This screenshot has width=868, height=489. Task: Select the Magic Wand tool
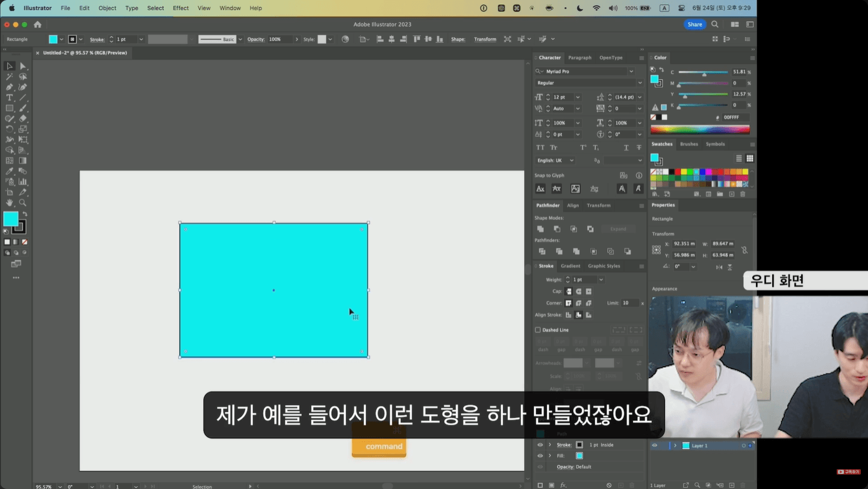10,77
